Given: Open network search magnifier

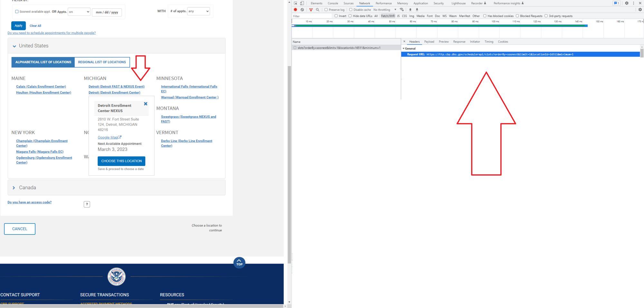Looking at the screenshot, I should (317, 10).
